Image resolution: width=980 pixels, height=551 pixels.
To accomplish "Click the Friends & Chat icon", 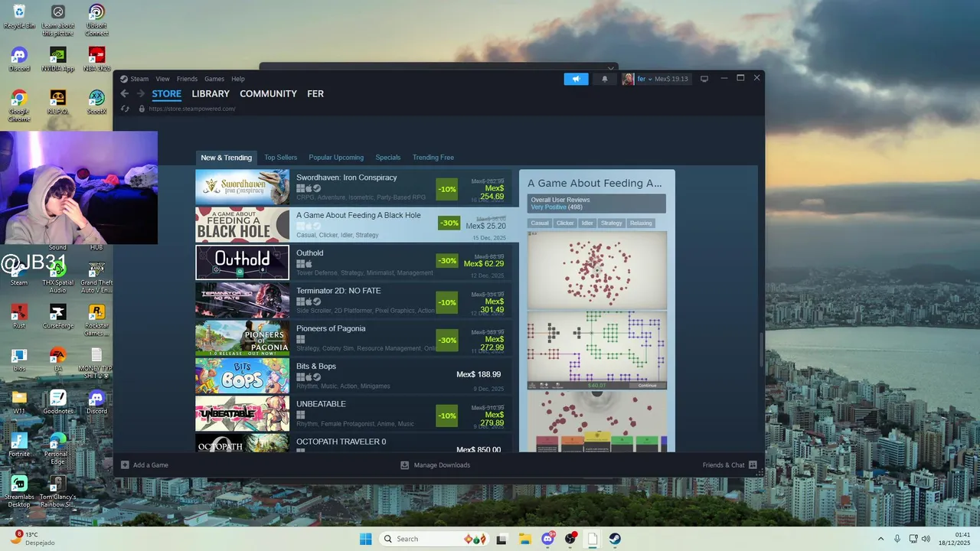I will coord(753,465).
